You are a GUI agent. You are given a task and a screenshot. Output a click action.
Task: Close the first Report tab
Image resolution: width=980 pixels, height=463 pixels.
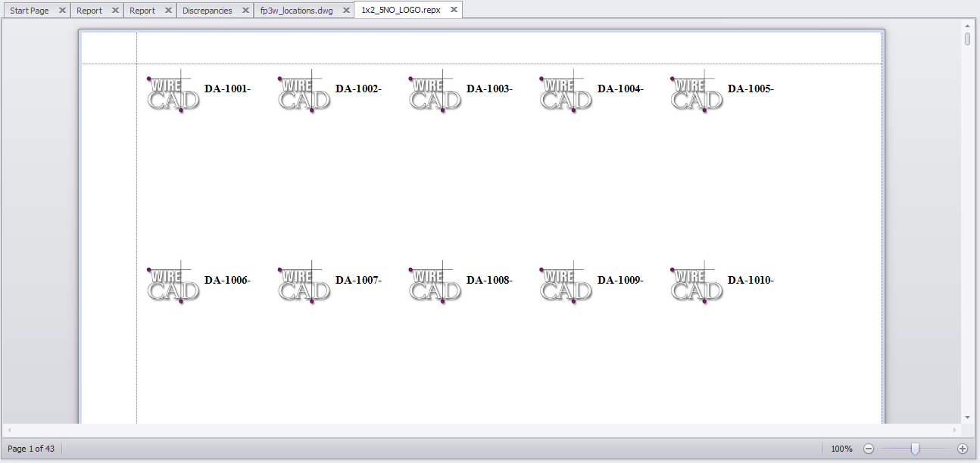click(x=115, y=11)
